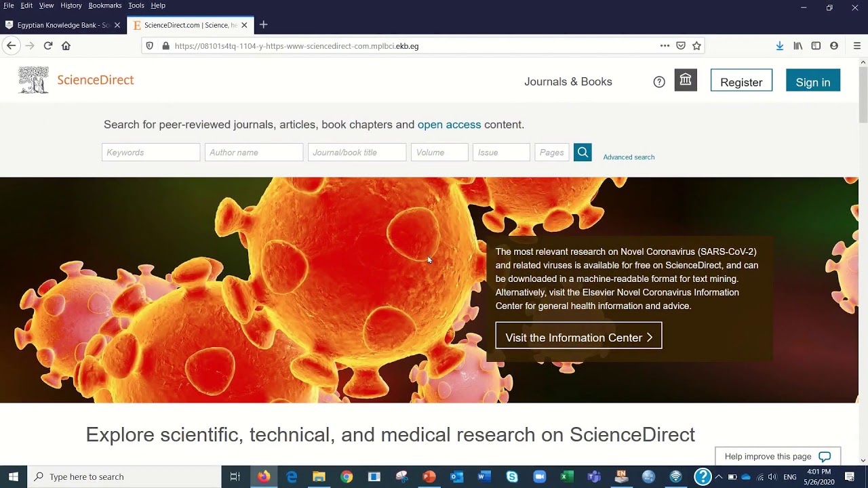Show hidden system tray icons
Screen dimensions: 868x488
[x=718, y=476]
